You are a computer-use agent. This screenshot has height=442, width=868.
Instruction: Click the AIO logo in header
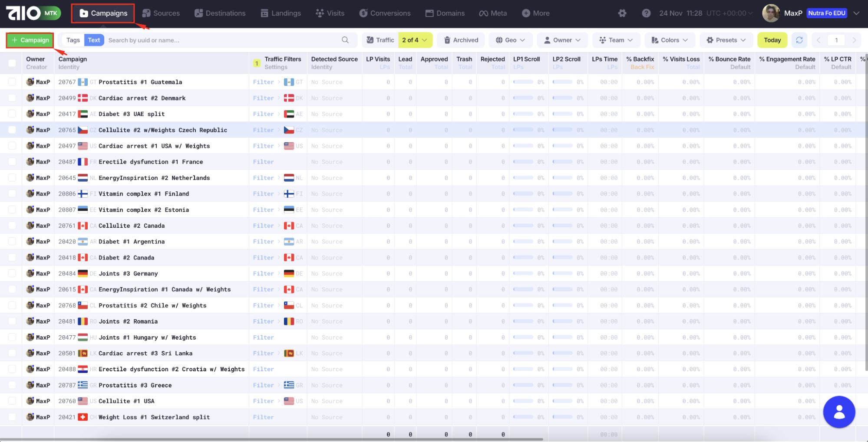24,13
